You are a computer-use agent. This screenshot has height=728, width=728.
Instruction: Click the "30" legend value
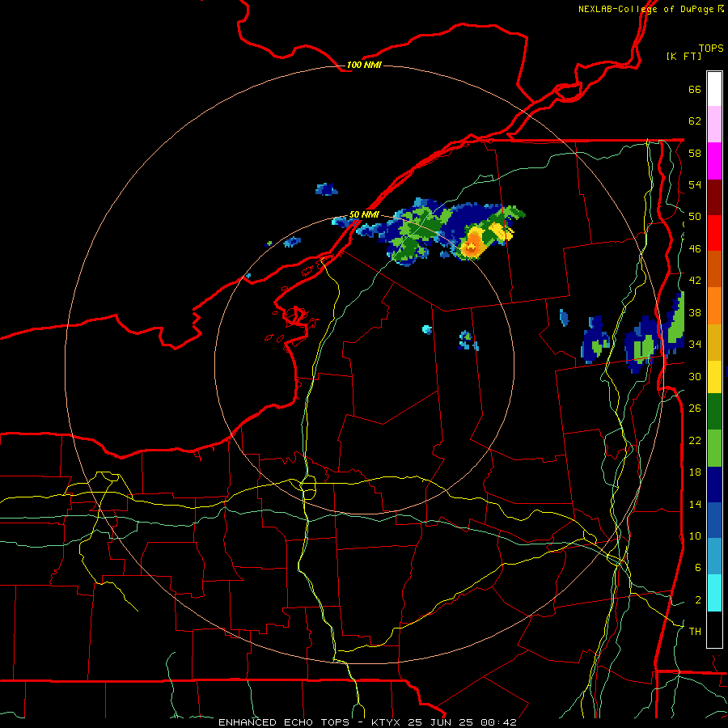[x=695, y=376]
